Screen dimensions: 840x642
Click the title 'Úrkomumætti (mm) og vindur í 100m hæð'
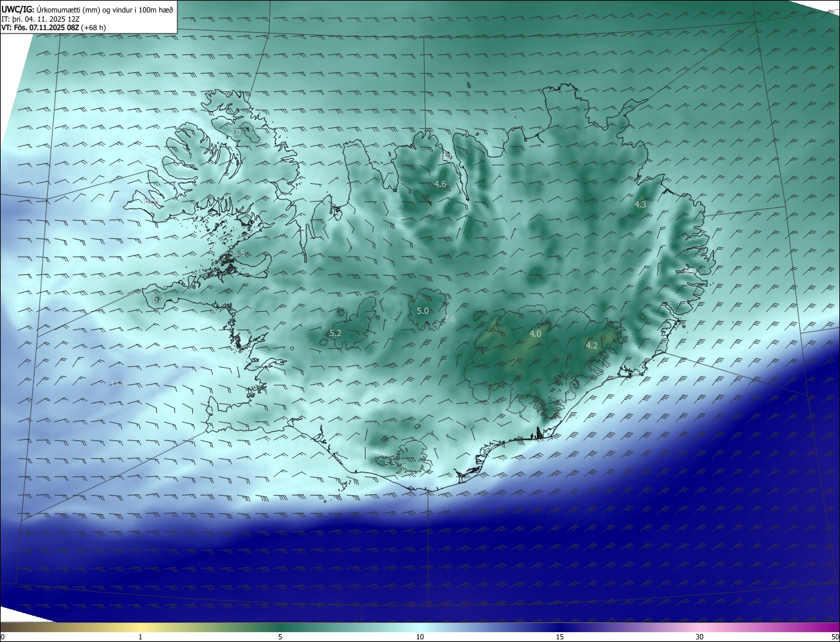[x=105, y=10]
